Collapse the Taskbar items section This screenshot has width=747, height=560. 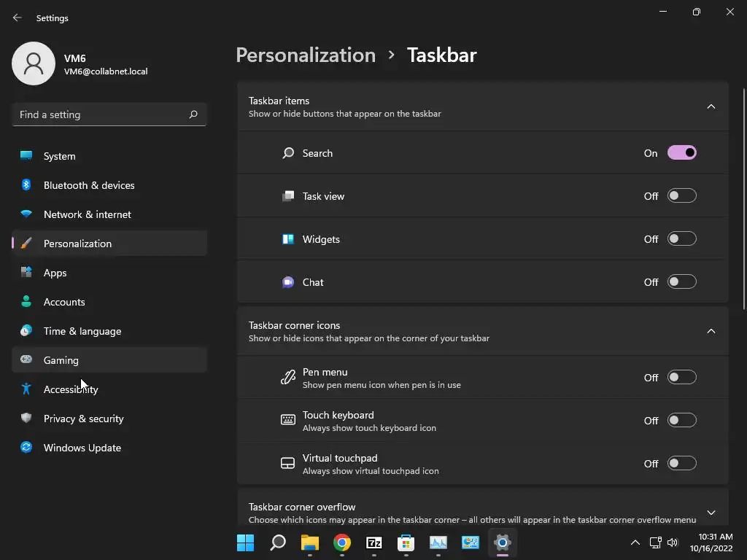point(711,106)
